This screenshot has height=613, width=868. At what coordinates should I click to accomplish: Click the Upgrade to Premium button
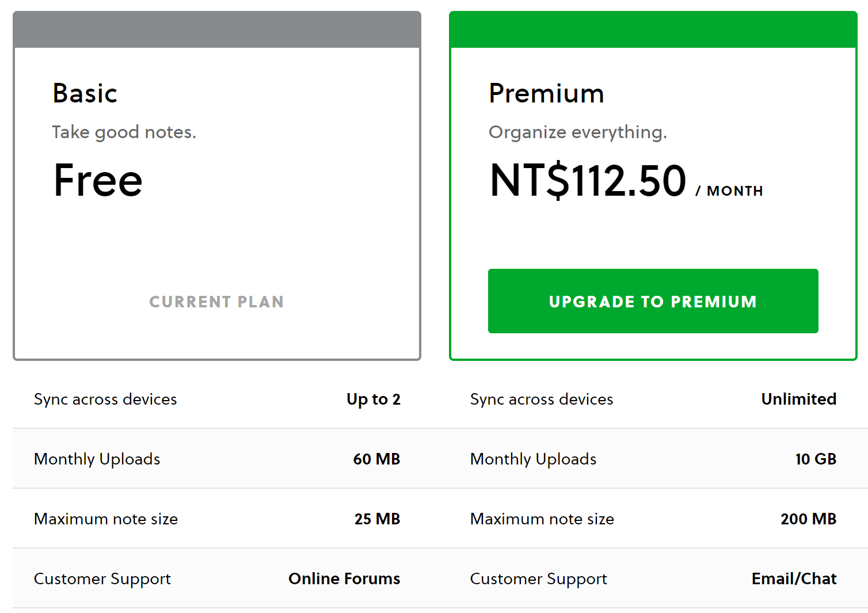(x=653, y=301)
